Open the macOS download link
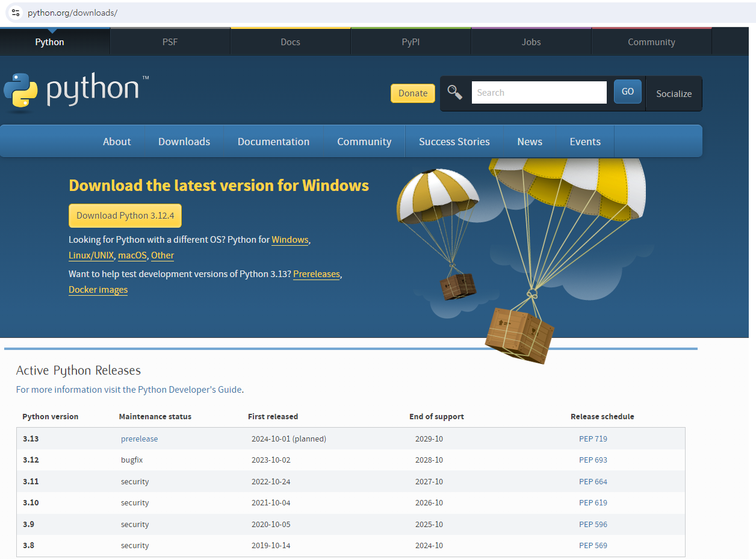The width and height of the screenshot is (756, 559). [132, 255]
